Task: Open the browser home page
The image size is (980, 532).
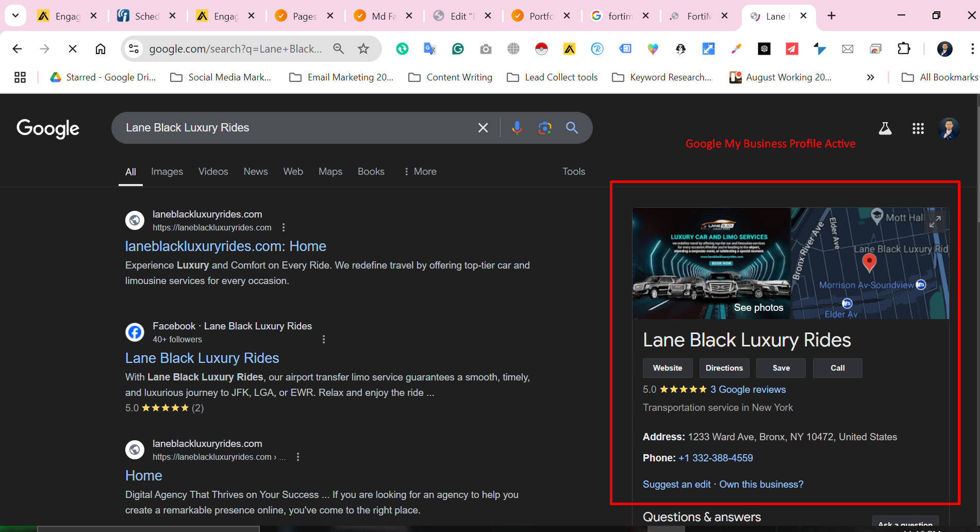Action: pyautogui.click(x=101, y=49)
